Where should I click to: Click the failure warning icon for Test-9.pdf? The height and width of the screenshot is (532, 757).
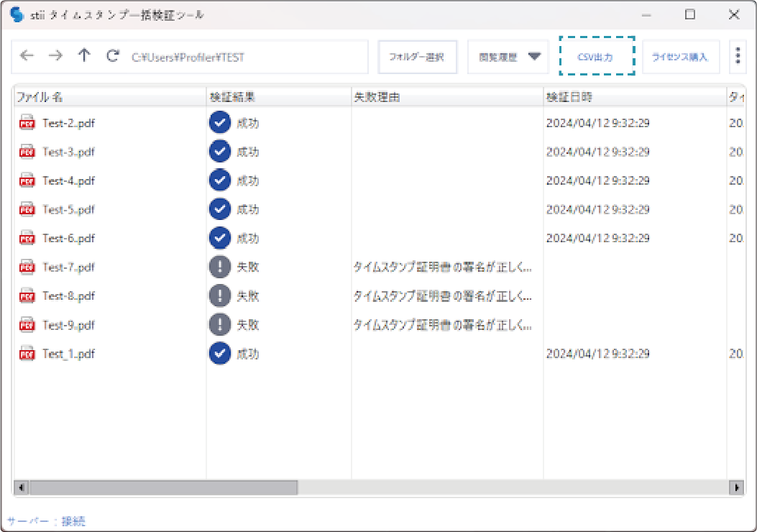point(219,325)
